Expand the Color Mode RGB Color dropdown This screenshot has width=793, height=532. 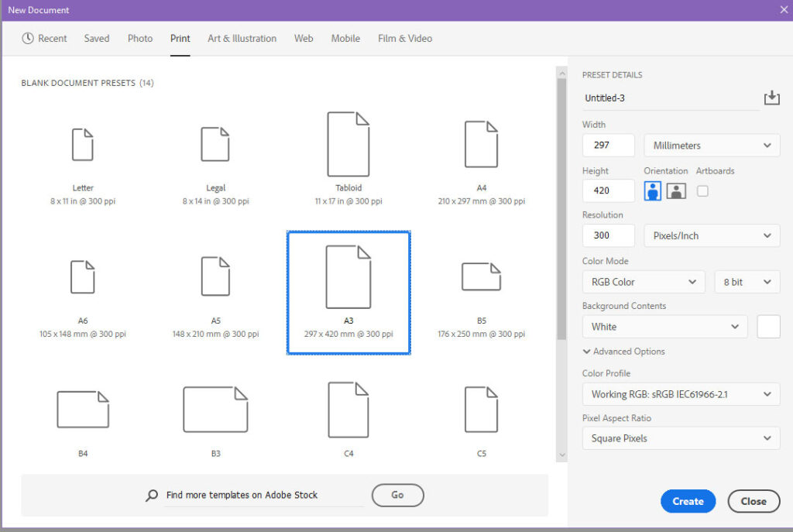(x=644, y=282)
